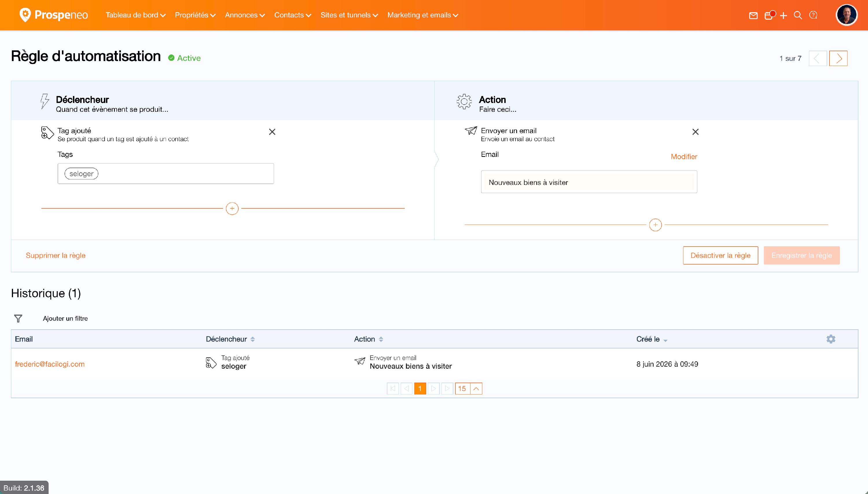Go to previous page of history
The width and height of the screenshot is (868, 494).
[406, 388]
